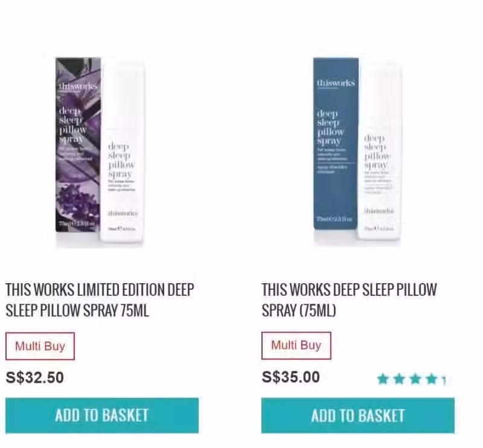Click the white bottle beside the blue box
This screenshot has width=483, height=448.
click(380, 151)
